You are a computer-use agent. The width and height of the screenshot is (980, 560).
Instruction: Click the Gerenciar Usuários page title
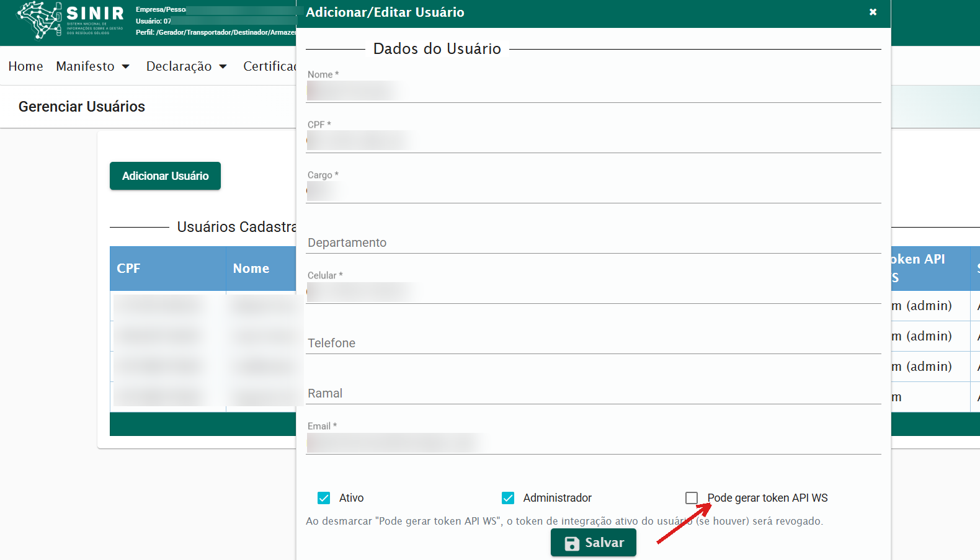tap(82, 107)
